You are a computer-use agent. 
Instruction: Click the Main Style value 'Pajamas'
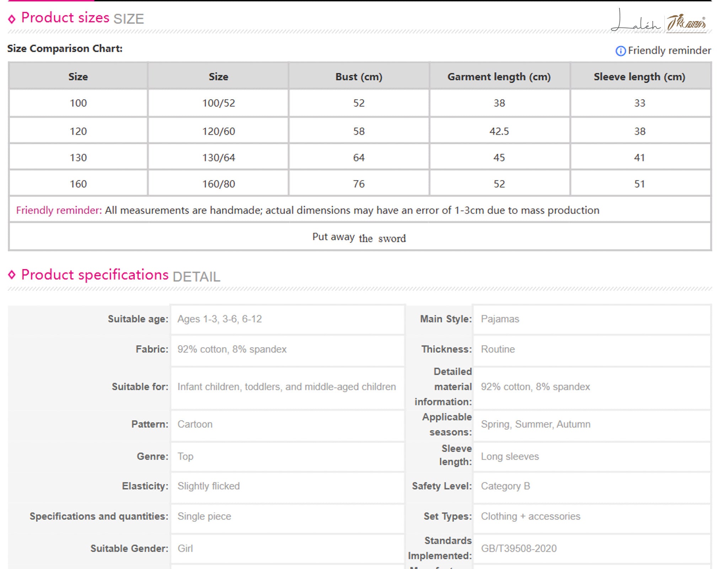coord(500,319)
